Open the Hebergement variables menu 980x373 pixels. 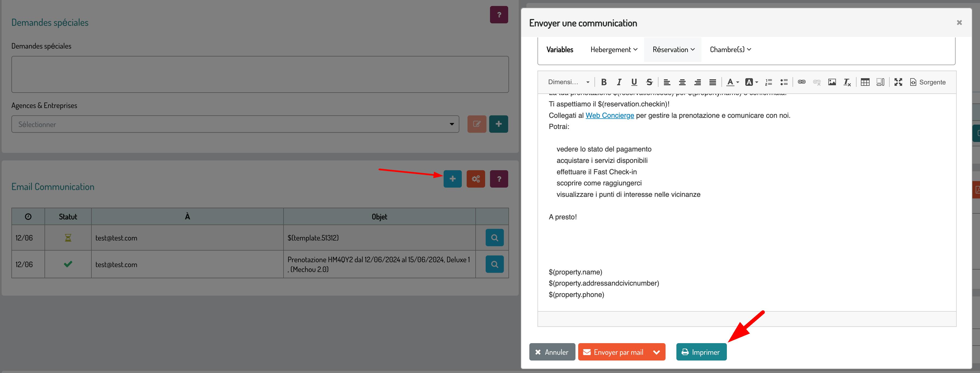(x=614, y=49)
